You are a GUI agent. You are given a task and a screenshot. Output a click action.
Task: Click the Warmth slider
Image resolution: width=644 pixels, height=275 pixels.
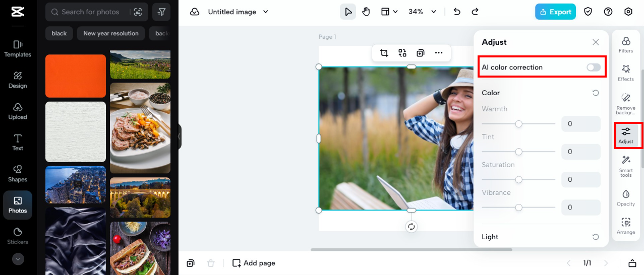click(x=518, y=124)
